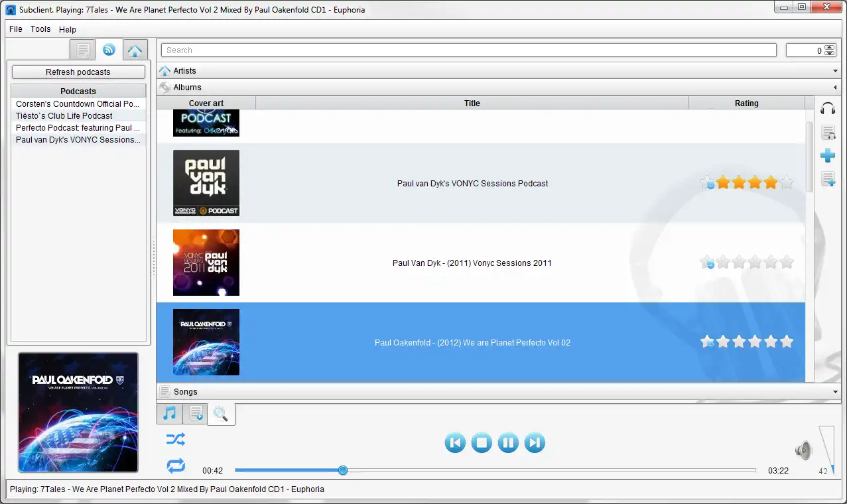Click the blue plus add icon
Image resolution: width=847 pixels, height=504 pixels.
tap(828, 156)
